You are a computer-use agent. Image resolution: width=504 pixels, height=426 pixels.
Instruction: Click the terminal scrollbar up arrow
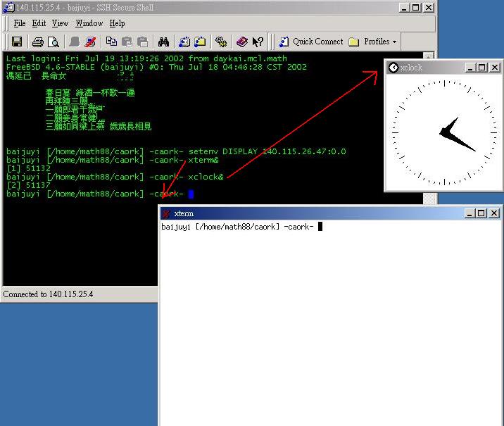(429, 56)
